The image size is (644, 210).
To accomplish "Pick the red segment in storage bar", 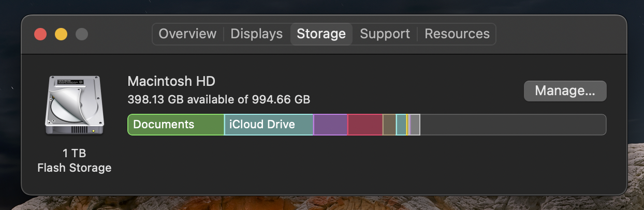I will coord(365,125).
